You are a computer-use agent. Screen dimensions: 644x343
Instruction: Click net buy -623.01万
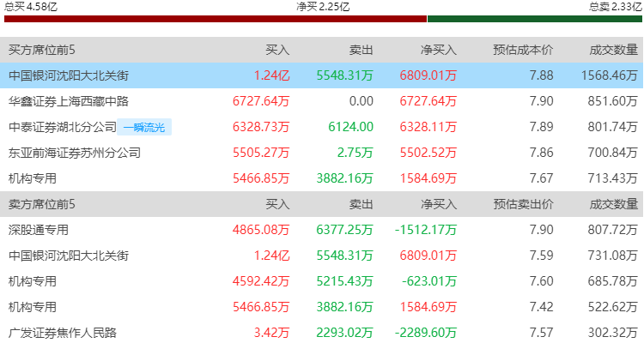pyautogui.click(x=429, y=281)
